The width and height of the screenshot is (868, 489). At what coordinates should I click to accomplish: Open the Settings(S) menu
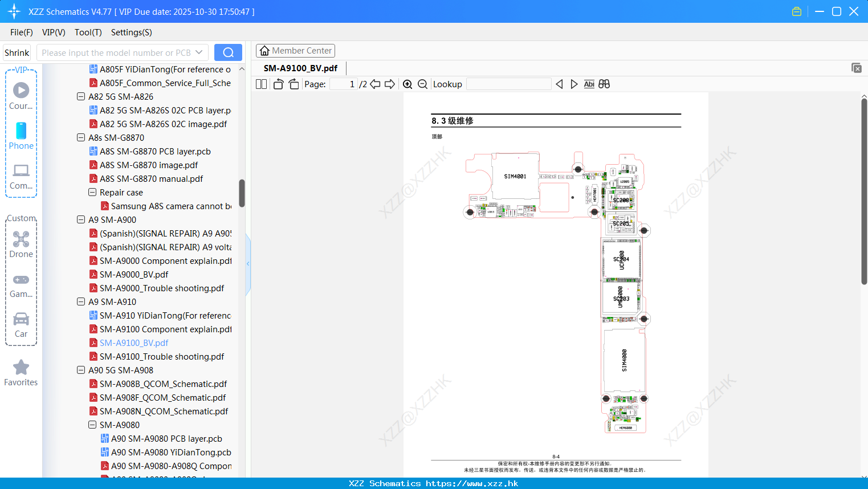pyautogui.click(x=132, y=32)
